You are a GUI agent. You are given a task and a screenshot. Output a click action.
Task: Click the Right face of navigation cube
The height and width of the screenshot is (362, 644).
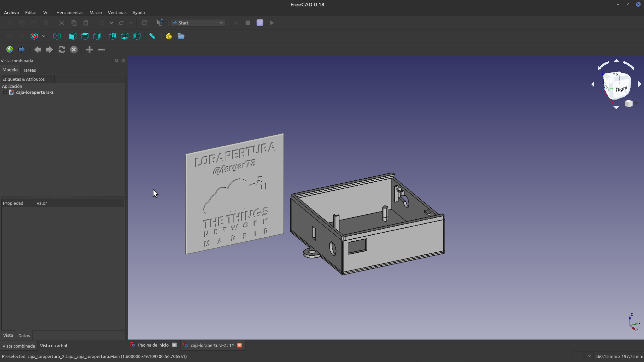coord(621,89)
